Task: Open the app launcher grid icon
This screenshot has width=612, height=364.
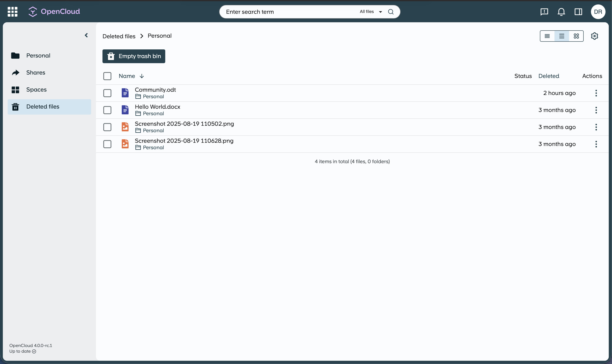Action: pos(12,12)
